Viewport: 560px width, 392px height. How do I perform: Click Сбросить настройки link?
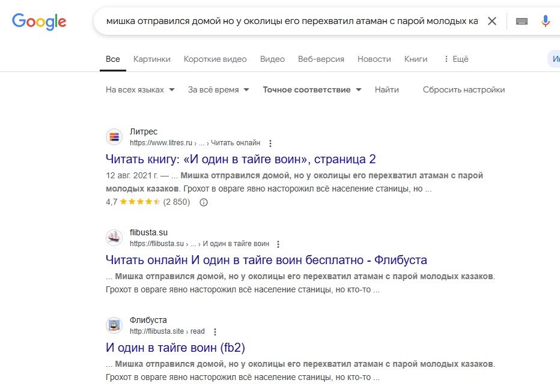[x=464, y=90]
